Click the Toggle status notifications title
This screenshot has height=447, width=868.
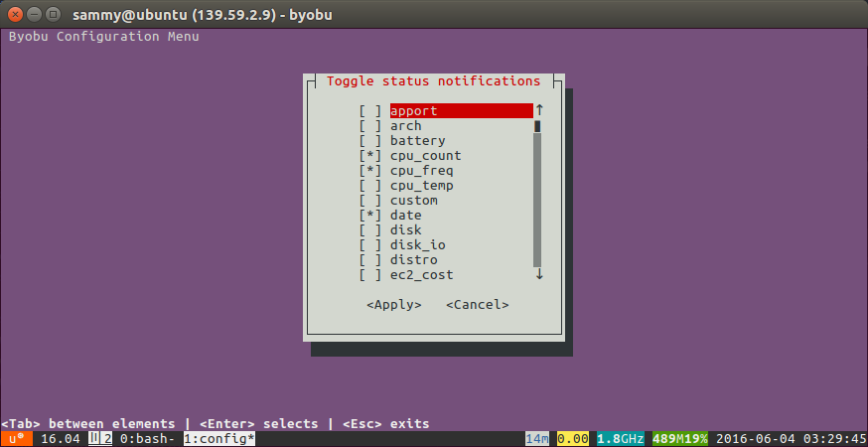[x=433, y=80]
